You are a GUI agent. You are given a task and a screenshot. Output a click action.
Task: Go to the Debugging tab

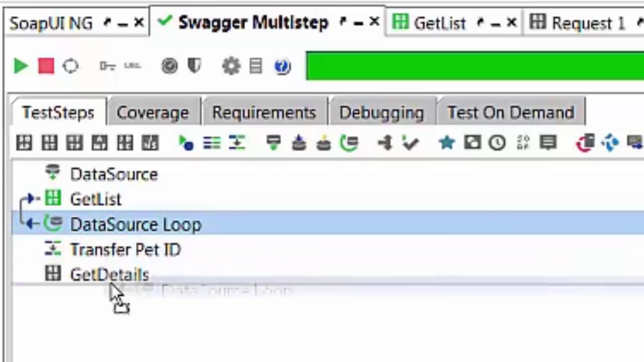point(381,112)
